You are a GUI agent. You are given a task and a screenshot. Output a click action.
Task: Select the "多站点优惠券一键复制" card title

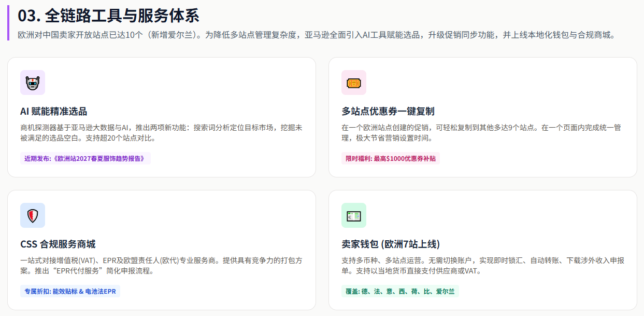(388, 111)
